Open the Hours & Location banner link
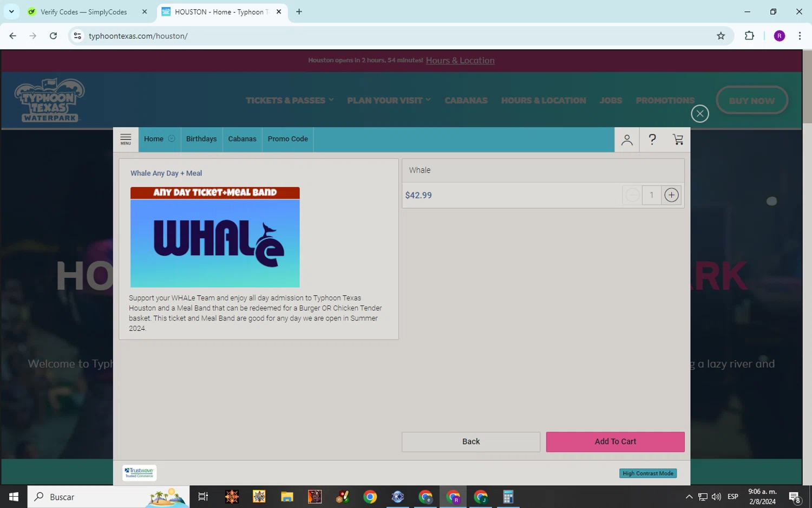This screenshot has height=508, width=812. click(460, 61)
